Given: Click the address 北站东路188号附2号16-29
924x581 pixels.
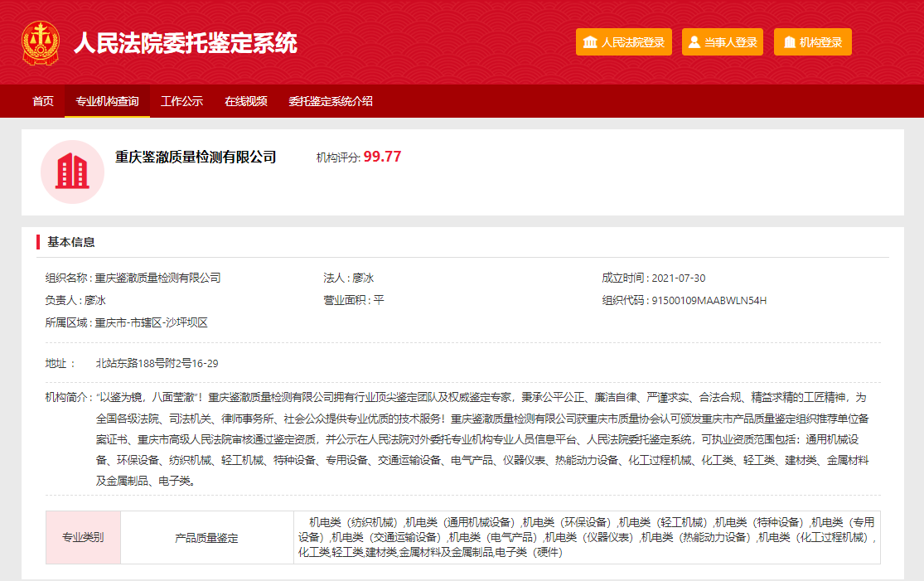Looking at the screenshot, I should (157, 363).
